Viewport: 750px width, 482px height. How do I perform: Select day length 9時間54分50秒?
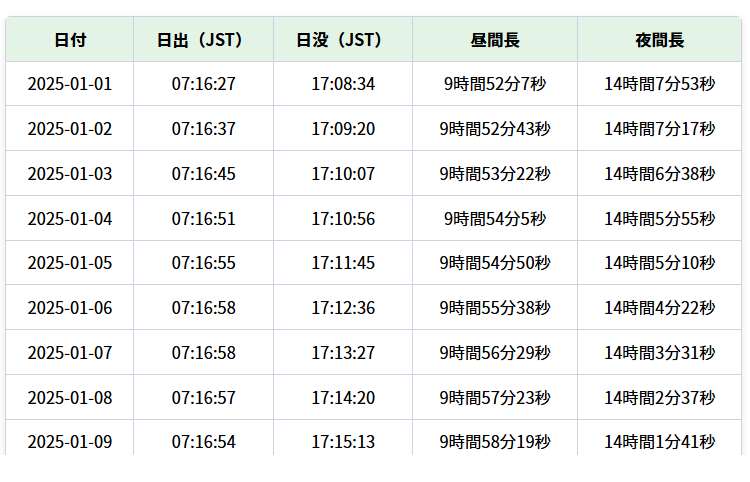coord(495,263)
